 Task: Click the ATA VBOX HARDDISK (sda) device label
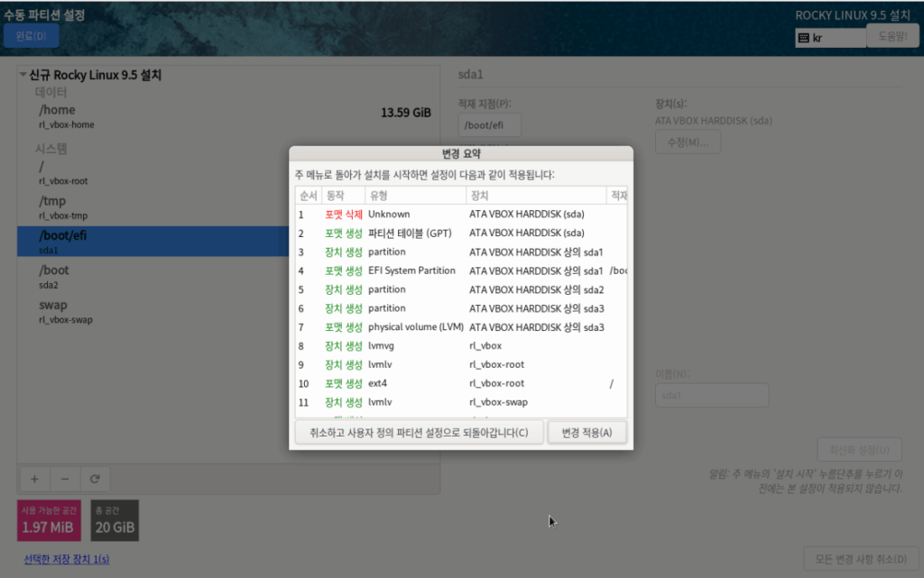(x=714, y=121)
